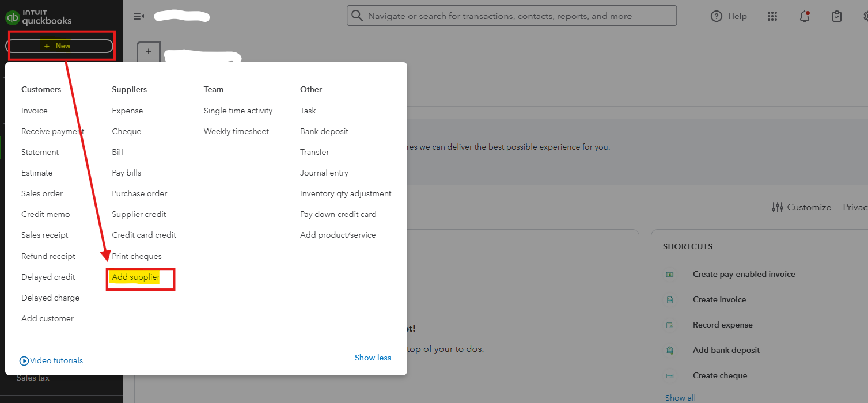
Task: Select Supplier credit
Action: coord(139,214)
